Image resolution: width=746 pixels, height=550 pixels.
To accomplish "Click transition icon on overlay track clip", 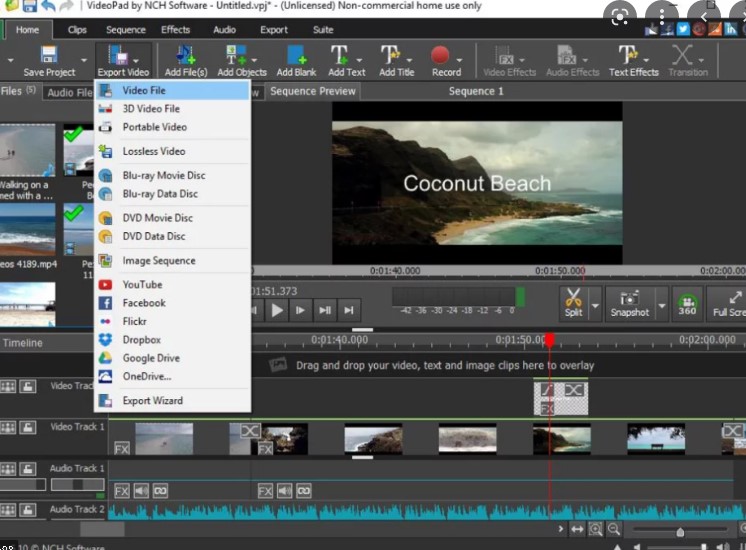I will pyautogui.click(x=574, y=390).
